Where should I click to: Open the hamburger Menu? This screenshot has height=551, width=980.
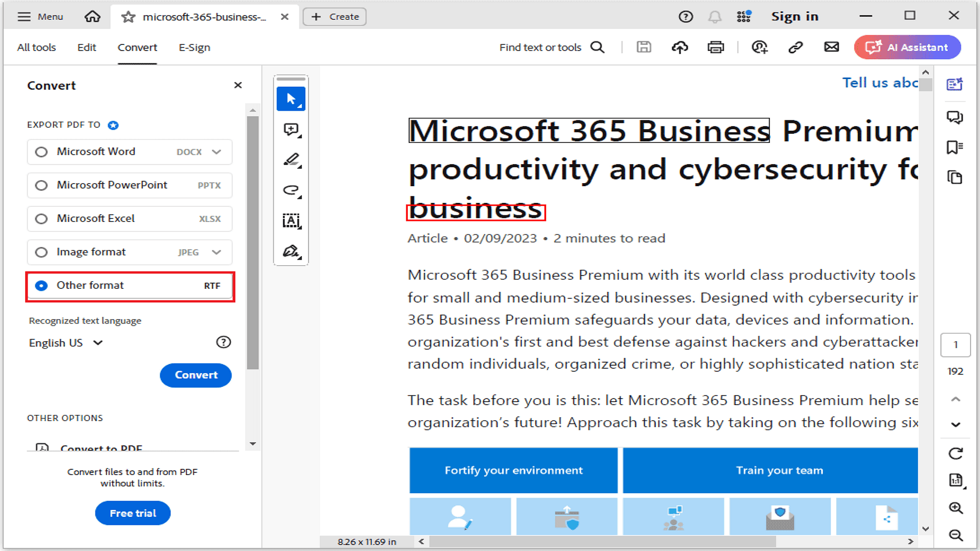click(40, 17)
